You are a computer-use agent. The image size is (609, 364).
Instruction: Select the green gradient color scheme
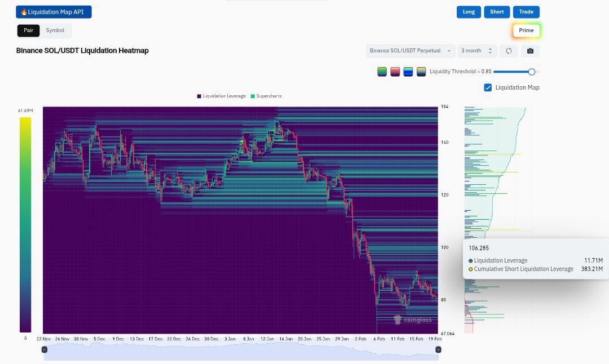coord(382,72)
